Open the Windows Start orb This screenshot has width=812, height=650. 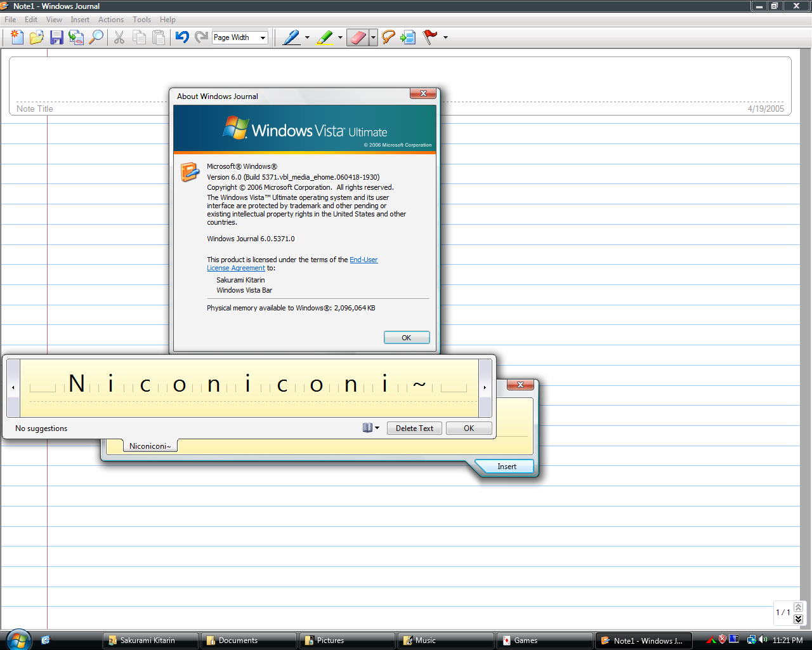pos(18,640)
